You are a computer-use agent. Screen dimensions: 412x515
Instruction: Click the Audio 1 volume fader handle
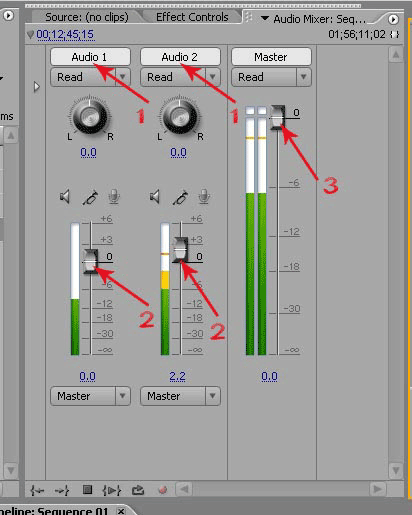click(90, 261)
